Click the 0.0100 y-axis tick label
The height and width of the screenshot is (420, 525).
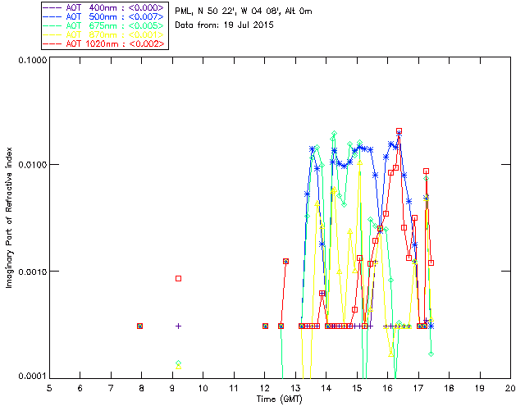[x=30, y=166]
